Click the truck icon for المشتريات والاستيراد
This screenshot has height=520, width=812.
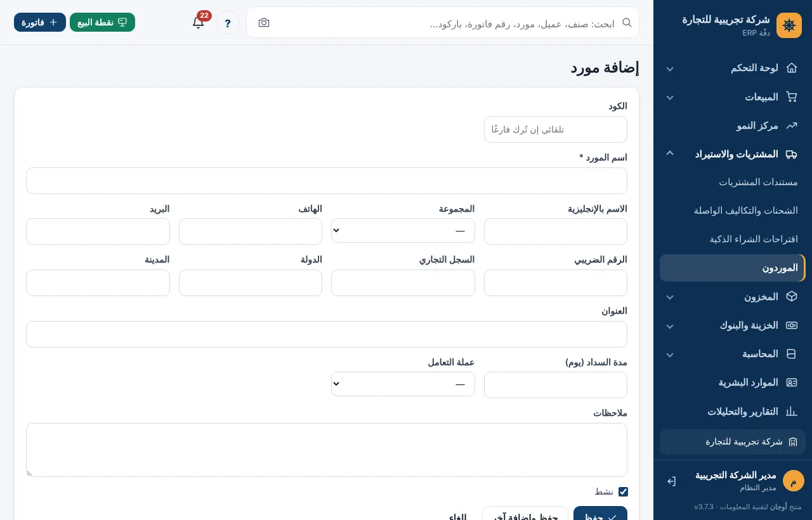[792, 154]
